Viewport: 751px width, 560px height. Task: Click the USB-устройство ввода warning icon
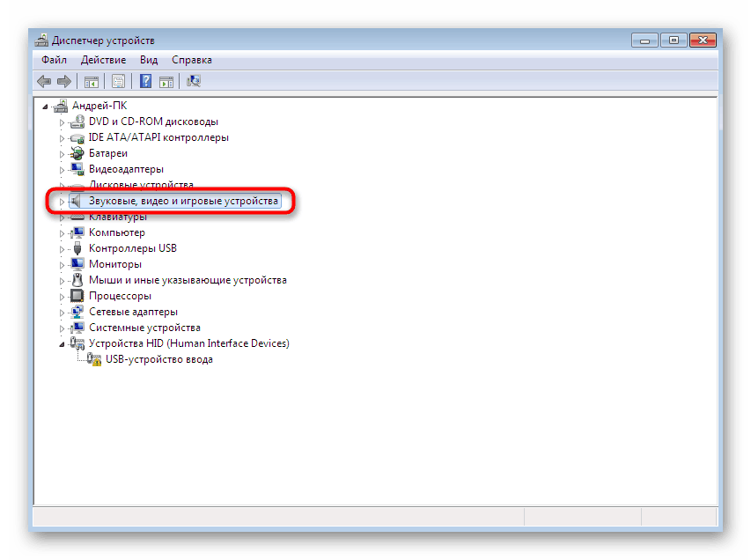94,359
